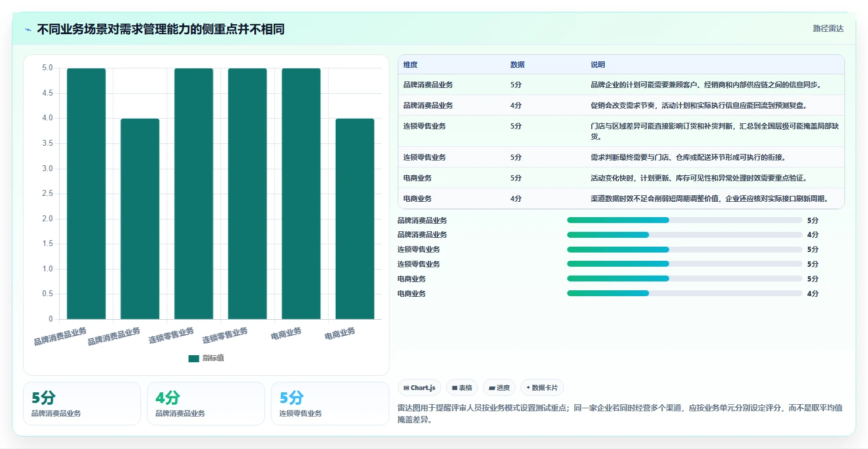The image size is (868, 449).
Task: Select the row stating 促销会改变需求节奏
Action: point(621,105)
